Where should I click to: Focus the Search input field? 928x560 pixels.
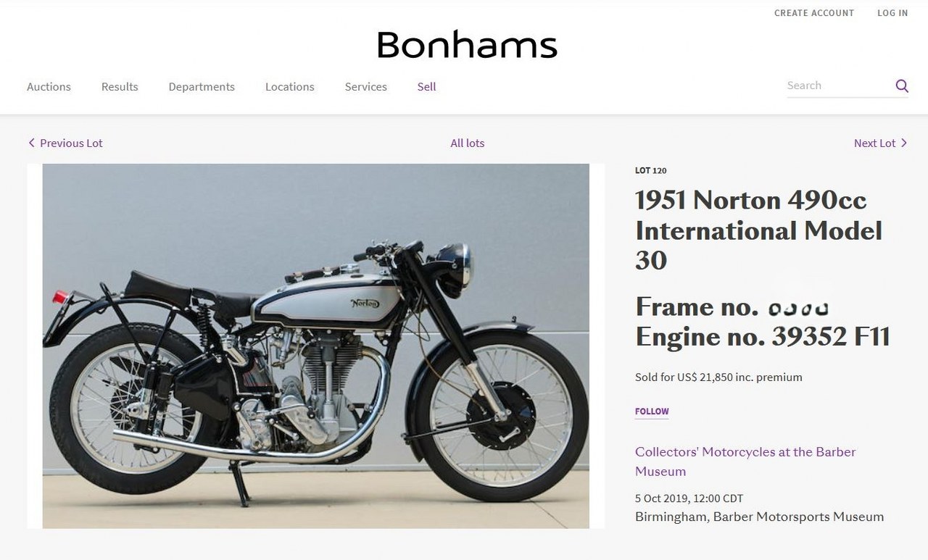click(x=837, y=85)
